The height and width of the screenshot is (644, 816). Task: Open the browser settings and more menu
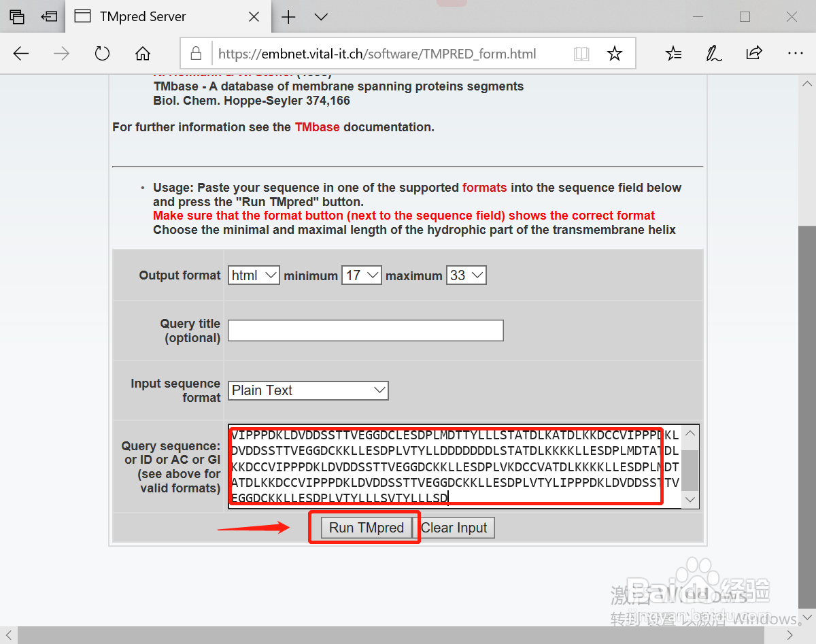tap(795, 54)
